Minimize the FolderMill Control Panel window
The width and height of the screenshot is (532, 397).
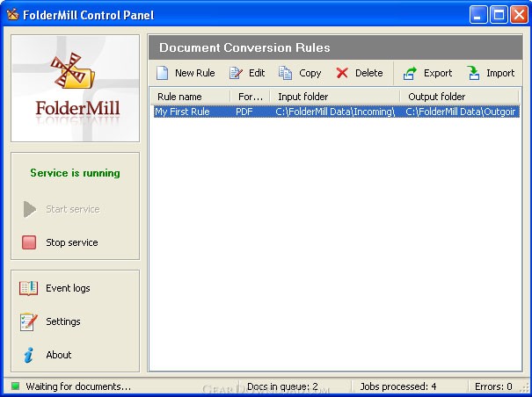click(478, 15)
